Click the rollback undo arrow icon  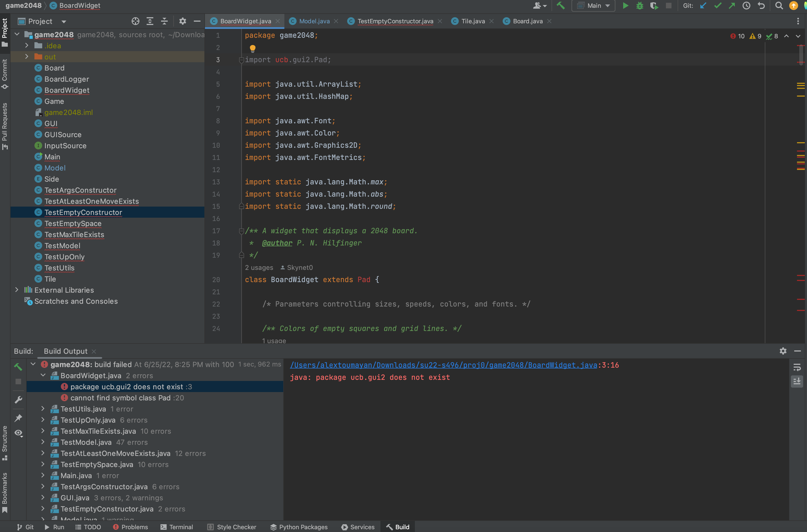(761, 6)
